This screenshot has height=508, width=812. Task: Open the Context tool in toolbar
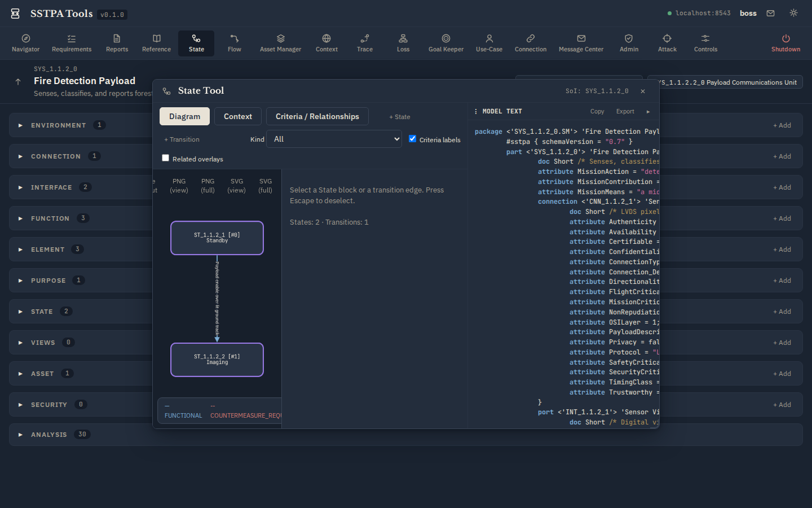click(x=326, y=43)
